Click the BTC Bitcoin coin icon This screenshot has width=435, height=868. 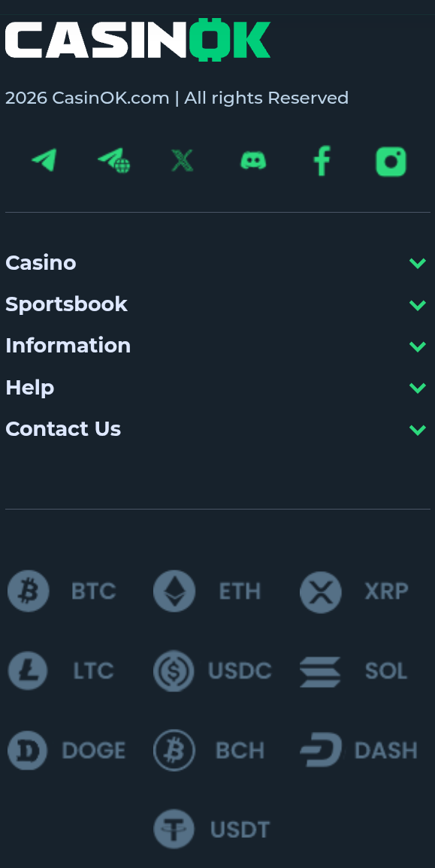point(29,591)
